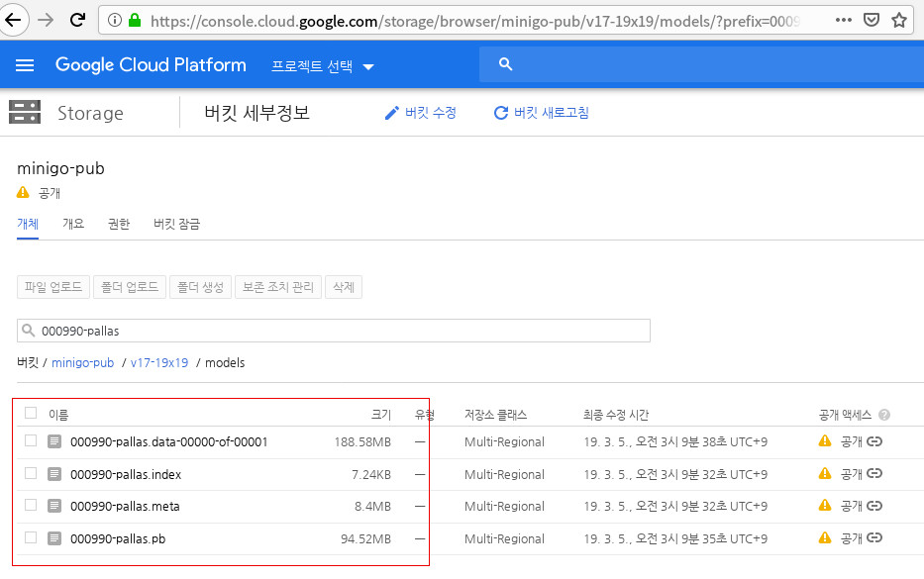Click the 버킷 세부정보 page title
This screenshot has height=579, width=924.
click(257, 113)
